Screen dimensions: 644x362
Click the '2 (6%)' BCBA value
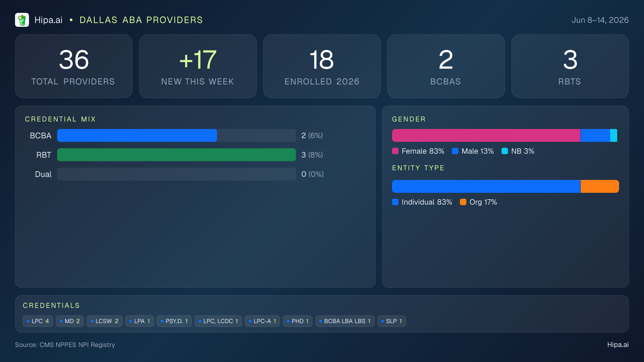click(x=312, y=135)
